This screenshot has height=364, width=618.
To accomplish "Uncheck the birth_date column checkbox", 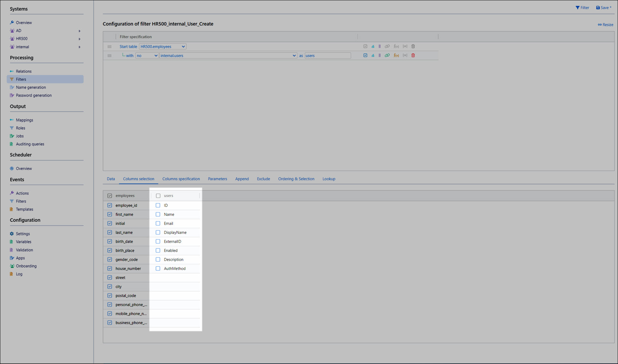I will (110, 241).
